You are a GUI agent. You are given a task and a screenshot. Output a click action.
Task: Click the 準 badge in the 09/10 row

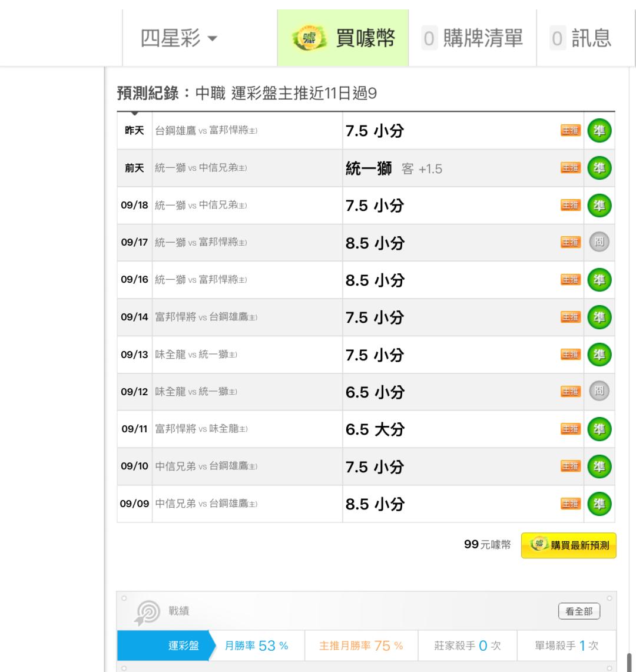click(599, 466)
